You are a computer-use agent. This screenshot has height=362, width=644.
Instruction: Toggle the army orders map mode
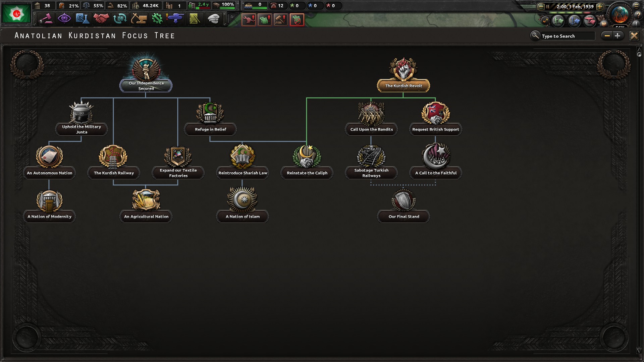tap(558, 21)
